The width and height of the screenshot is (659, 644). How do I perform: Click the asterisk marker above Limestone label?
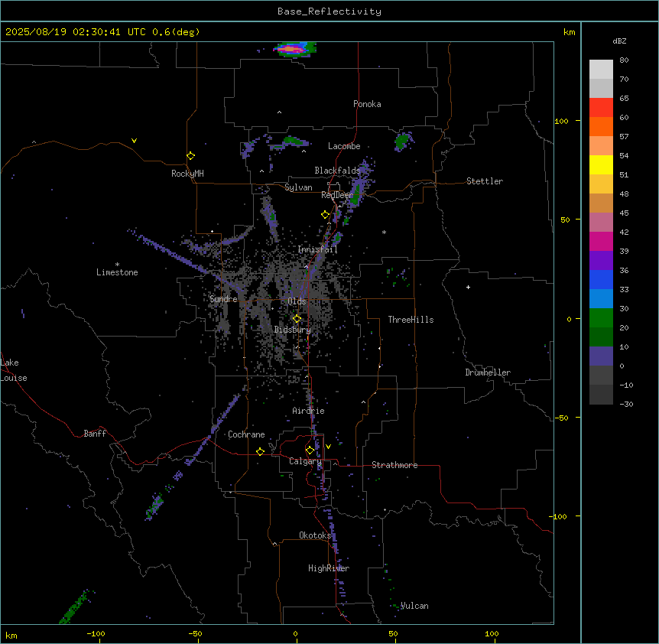click(x=117, y=265)
